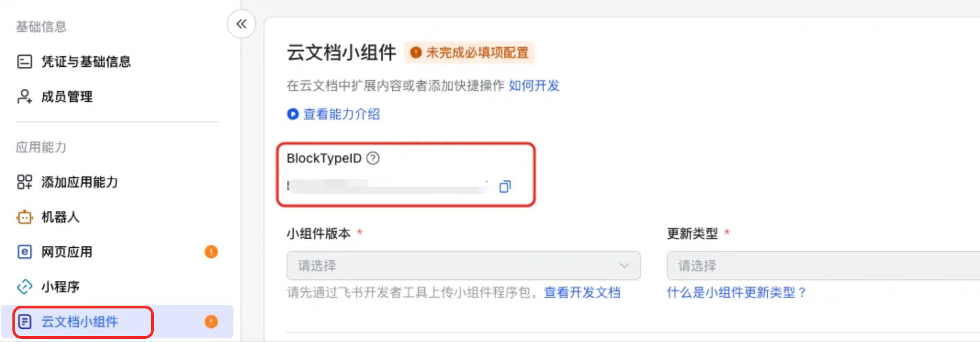Image resolution: width=980 pixels, height=342 pixels.
Task: Click the 什么是小组件更新类型 link
Action: coord(736,292)
